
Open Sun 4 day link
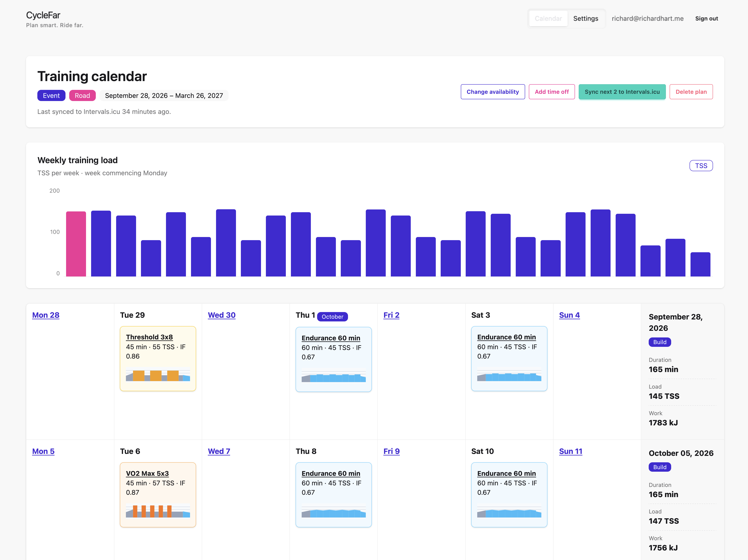569,315
